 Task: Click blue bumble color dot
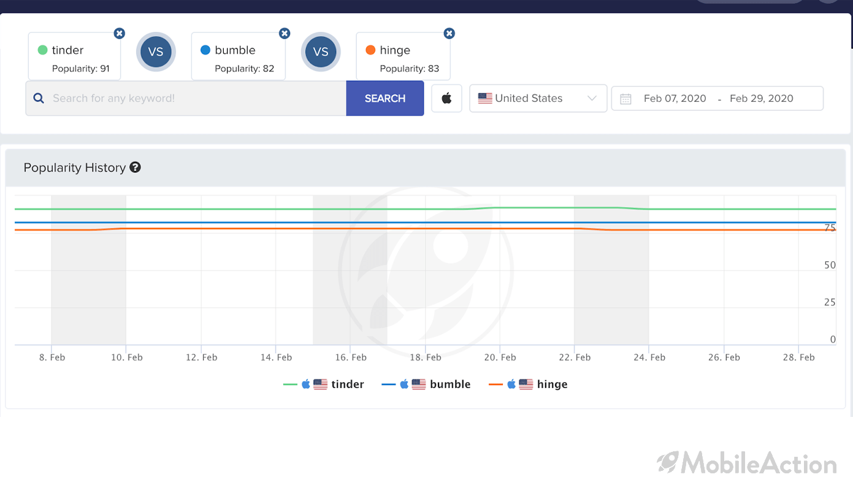coord(205,50)
